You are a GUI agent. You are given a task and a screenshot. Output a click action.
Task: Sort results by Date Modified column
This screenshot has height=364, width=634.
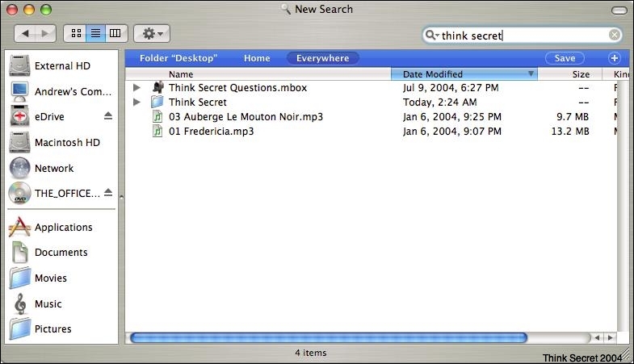(x=464, y=74)
